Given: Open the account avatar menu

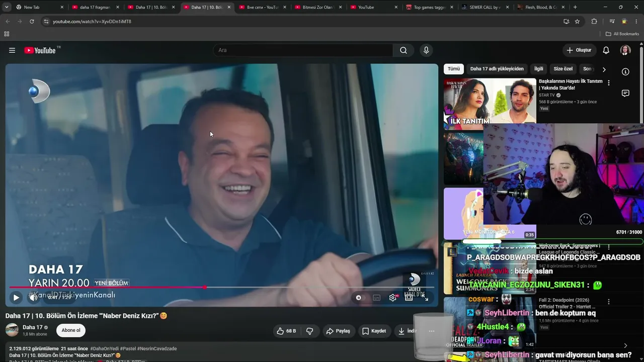Looking at the screenshot, I should [625, 50].
